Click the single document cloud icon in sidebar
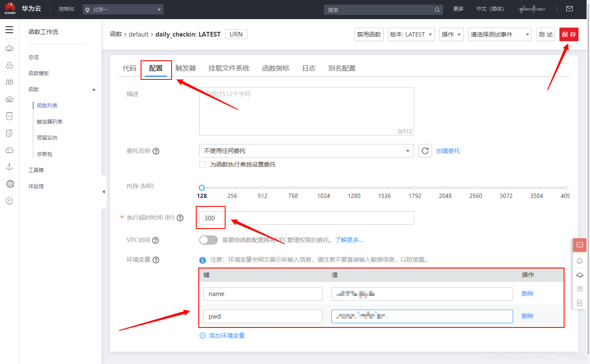This screenshot has height=364, width=590. click(x=9, y=116)
